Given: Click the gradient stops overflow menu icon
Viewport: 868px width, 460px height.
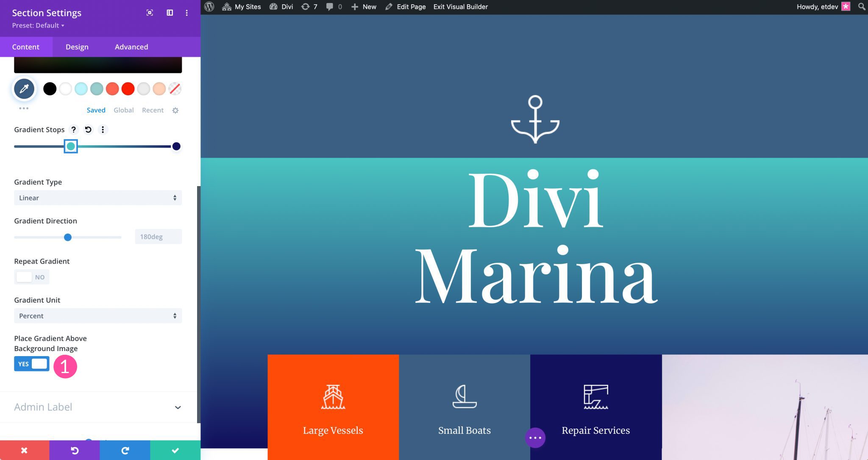Looking at the screenshot, I should coord(102,129).
